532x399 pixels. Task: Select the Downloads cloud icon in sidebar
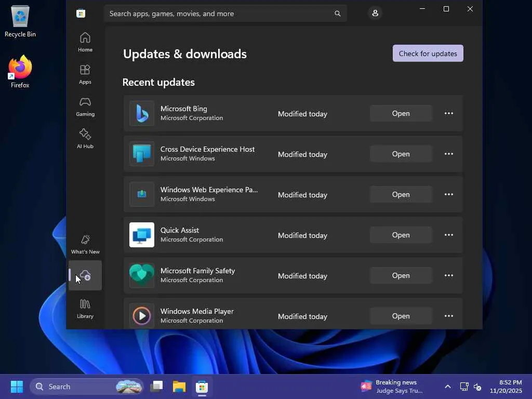(85, 275)
